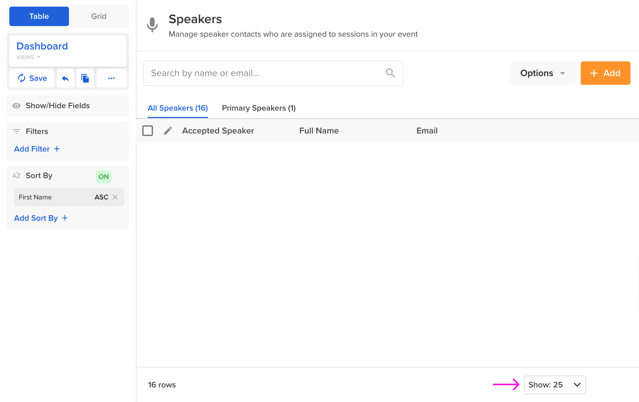The width and height of the screenshot is (639, 402).
Task: Switch to the Grid view tab
Action: [x=98, y=16]
